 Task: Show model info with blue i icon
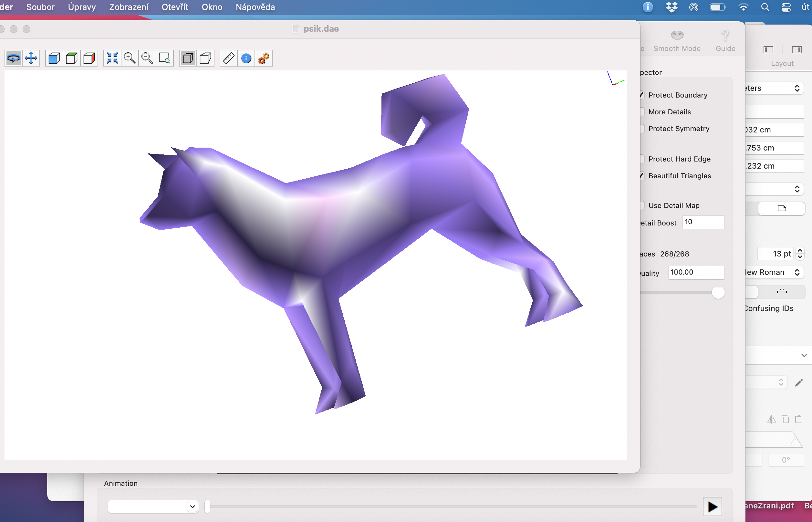point(246,58)
